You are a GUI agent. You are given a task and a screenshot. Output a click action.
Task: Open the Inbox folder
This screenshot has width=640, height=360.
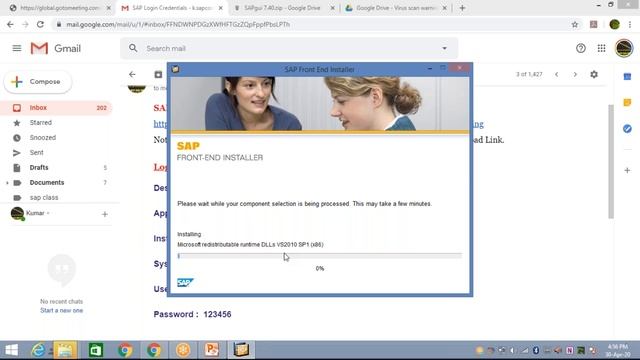point(56,108)
